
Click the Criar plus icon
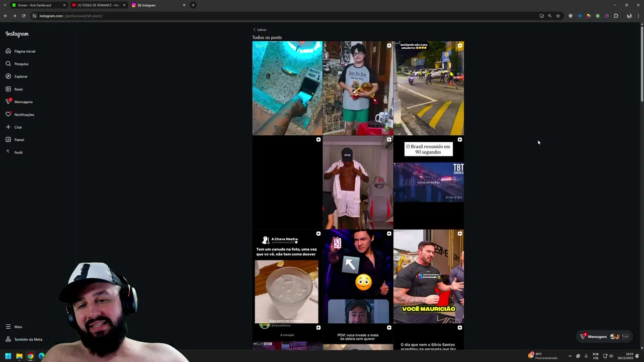pyautogui.click(x=8, y=127)
